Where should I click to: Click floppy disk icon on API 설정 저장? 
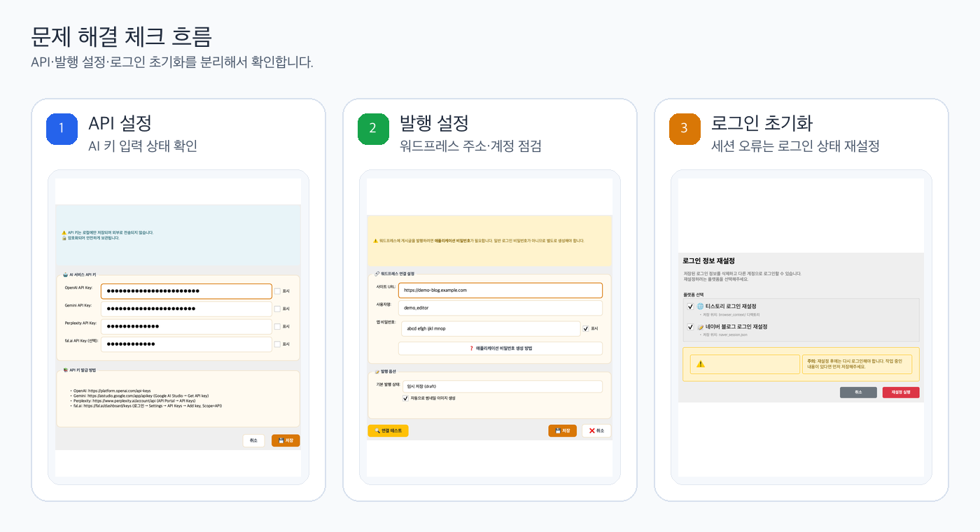click(x=281, y=440)
